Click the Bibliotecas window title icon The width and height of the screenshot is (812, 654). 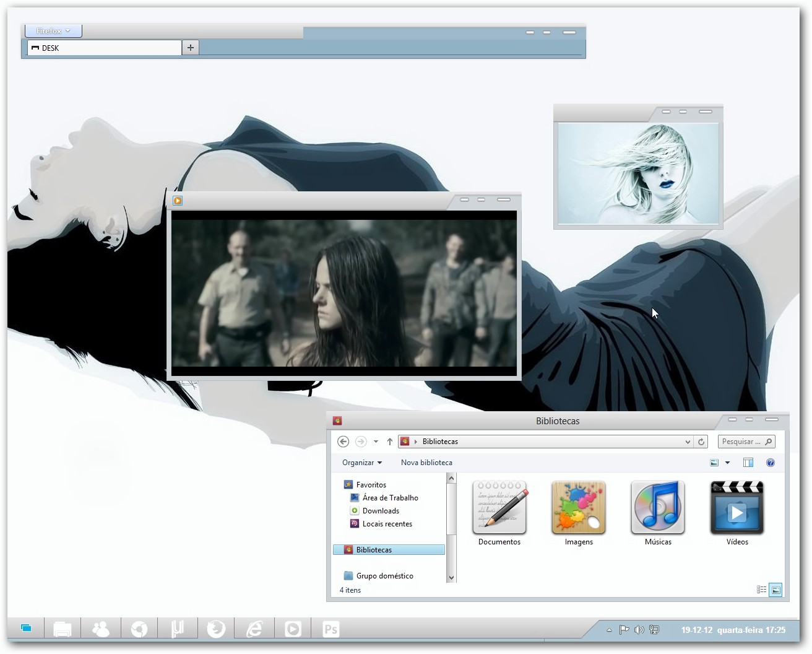(x=337, y=421)
